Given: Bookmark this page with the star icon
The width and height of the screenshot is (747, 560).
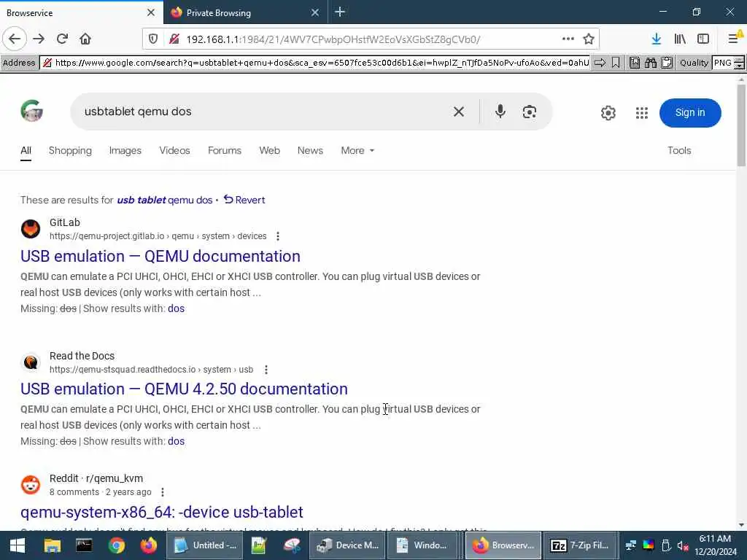Looking at the screenshot, I should [x=589, y=39].
